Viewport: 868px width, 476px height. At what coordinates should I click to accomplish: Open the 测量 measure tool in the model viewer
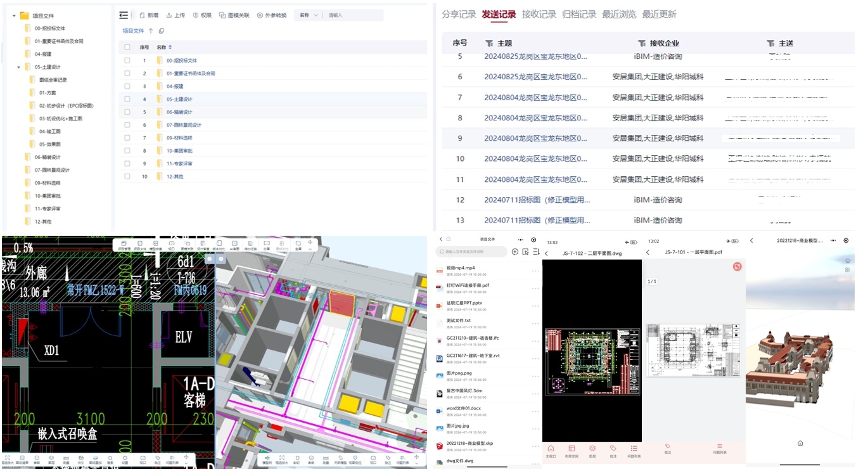coord(326,460)
